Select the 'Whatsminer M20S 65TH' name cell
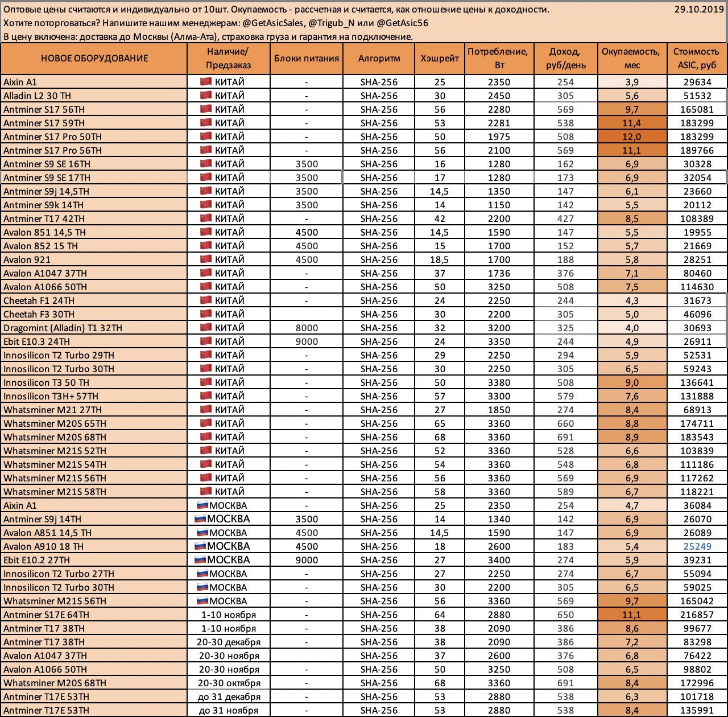The height and width of the screenshot is (717, 728). 94,423
